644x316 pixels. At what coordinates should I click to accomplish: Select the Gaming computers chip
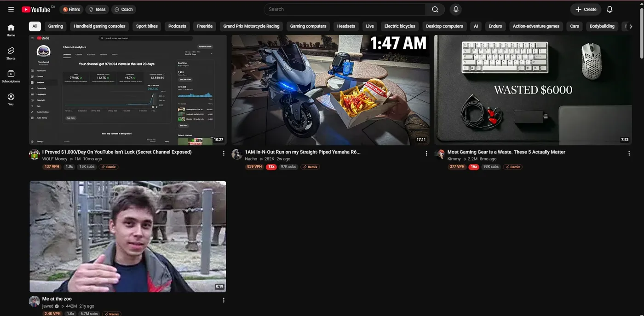click(x=308, y=26)
